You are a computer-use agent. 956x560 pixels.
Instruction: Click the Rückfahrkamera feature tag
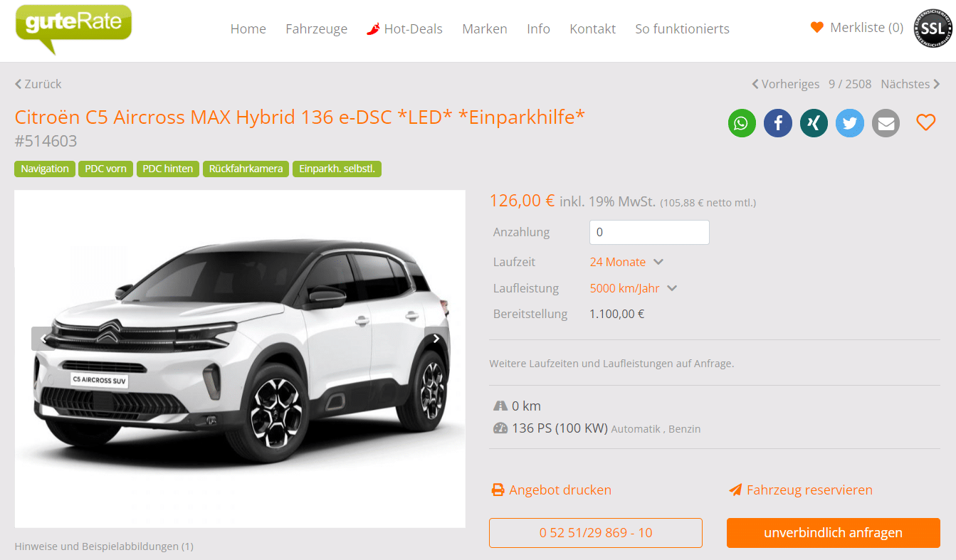(x=246, y=169)
